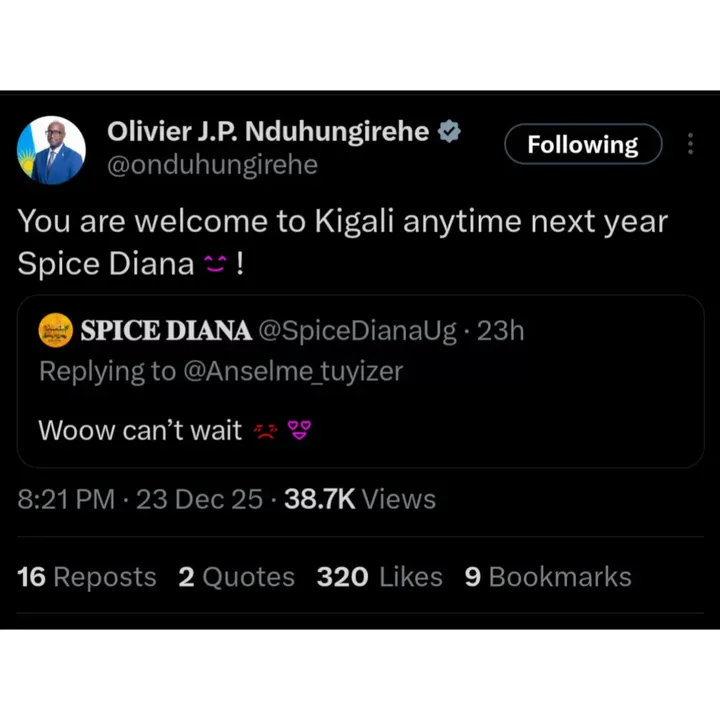Open the @onduhungirehe handle link

(x=212, y=165)
